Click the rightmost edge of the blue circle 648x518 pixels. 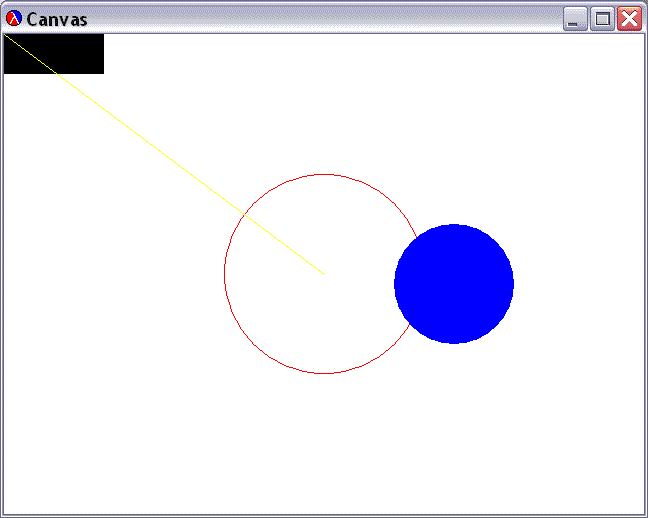click(512, 284)
